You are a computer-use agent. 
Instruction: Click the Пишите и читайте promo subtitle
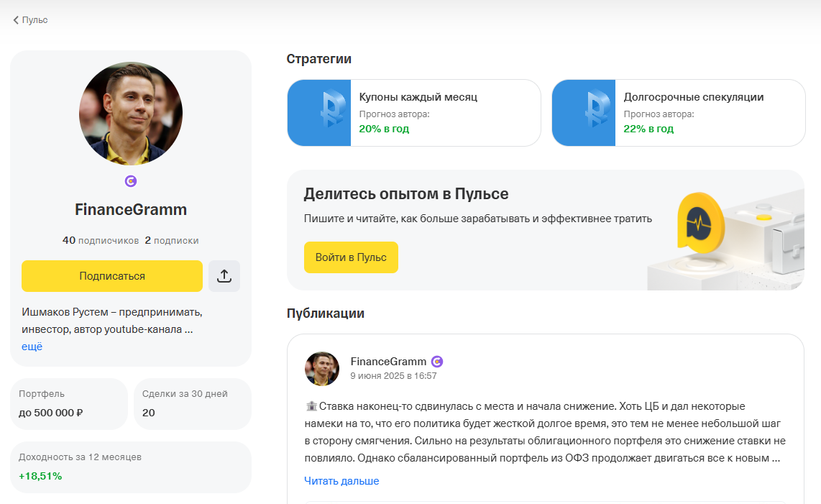coord(478,219)
